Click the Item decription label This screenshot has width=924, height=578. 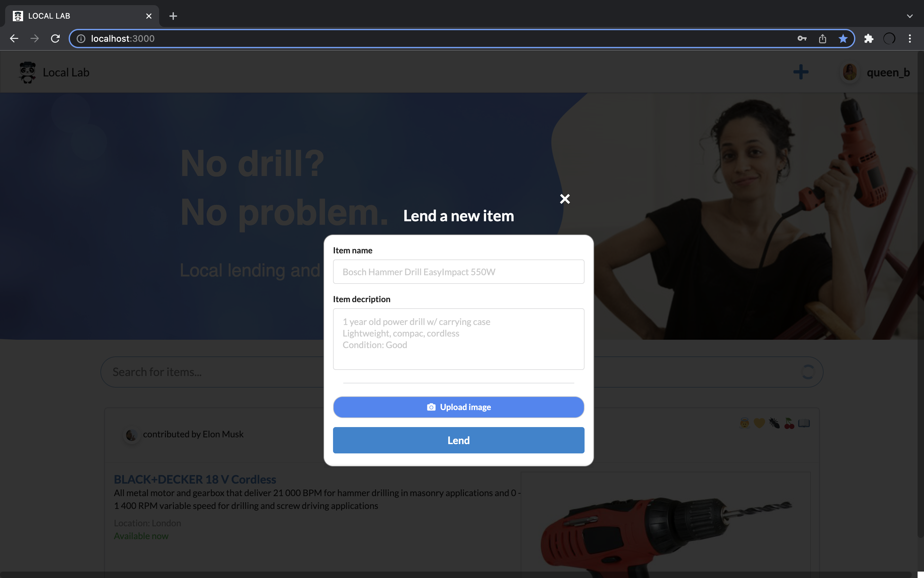362,299
